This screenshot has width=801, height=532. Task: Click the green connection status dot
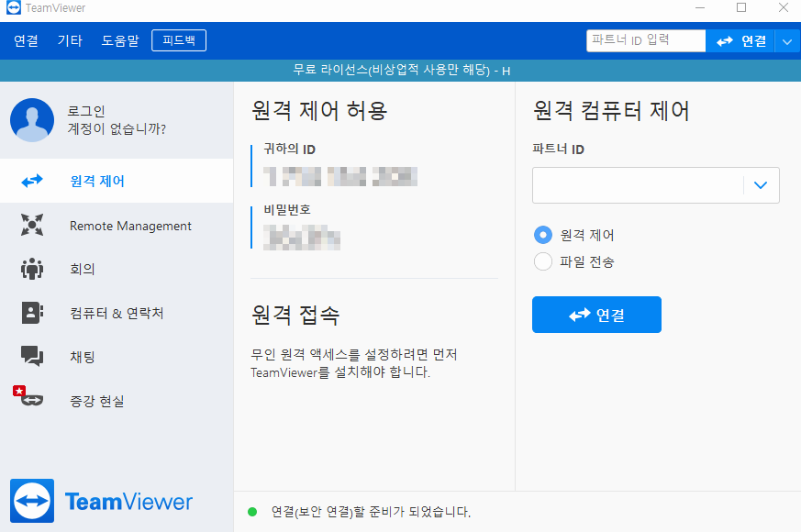(x=252, y=512)
